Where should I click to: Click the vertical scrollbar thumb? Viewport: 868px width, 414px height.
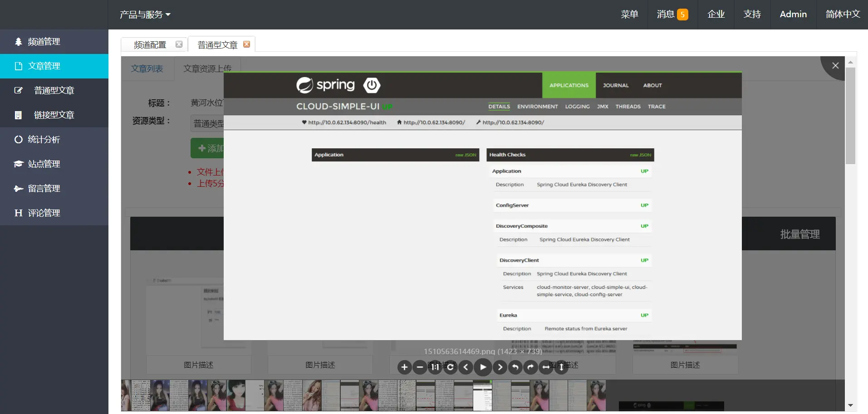point(851,116)
